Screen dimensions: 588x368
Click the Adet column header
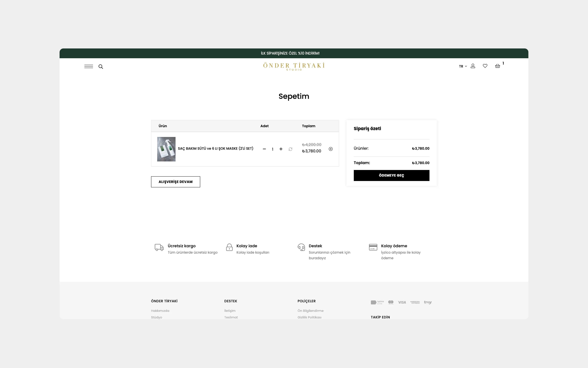[264, 126]
